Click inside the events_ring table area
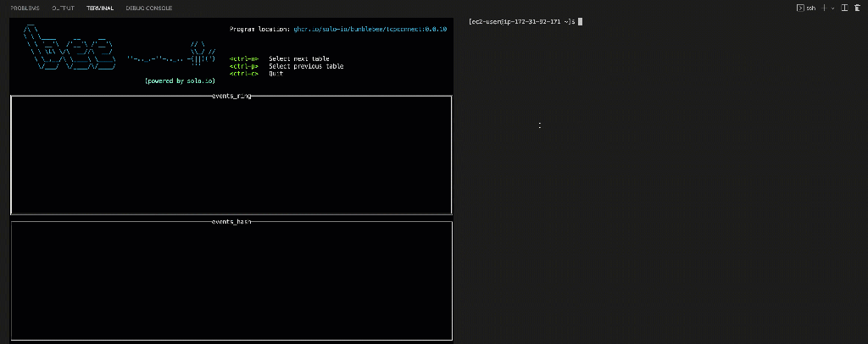Image resolution: width=868 pixels, height=344 pixels. coord(231,157)
